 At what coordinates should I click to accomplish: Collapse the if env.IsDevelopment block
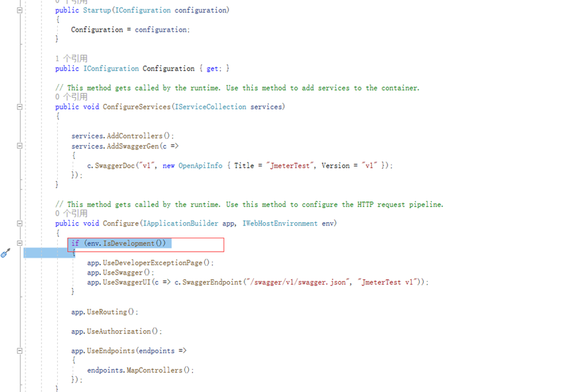(19, 243)
